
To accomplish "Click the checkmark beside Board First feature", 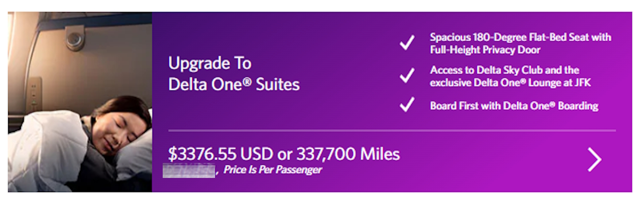I will click(407, 105).
